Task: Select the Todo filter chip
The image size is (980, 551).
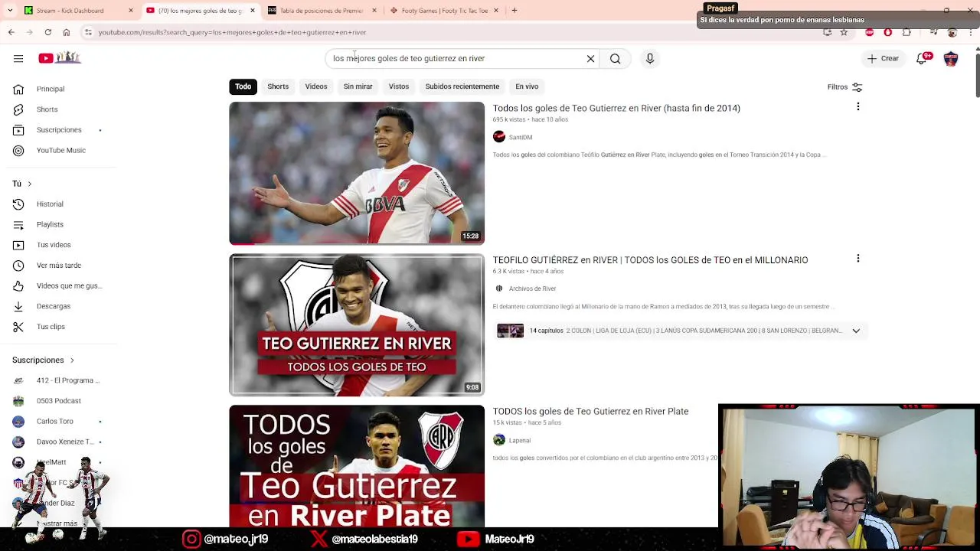Action: (x=243, y=86)
